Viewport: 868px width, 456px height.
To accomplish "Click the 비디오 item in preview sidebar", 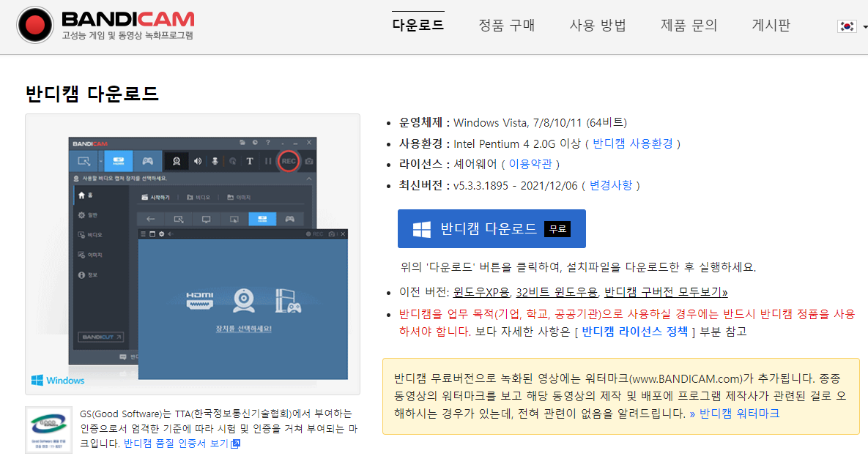I will [x=90, y=235].
